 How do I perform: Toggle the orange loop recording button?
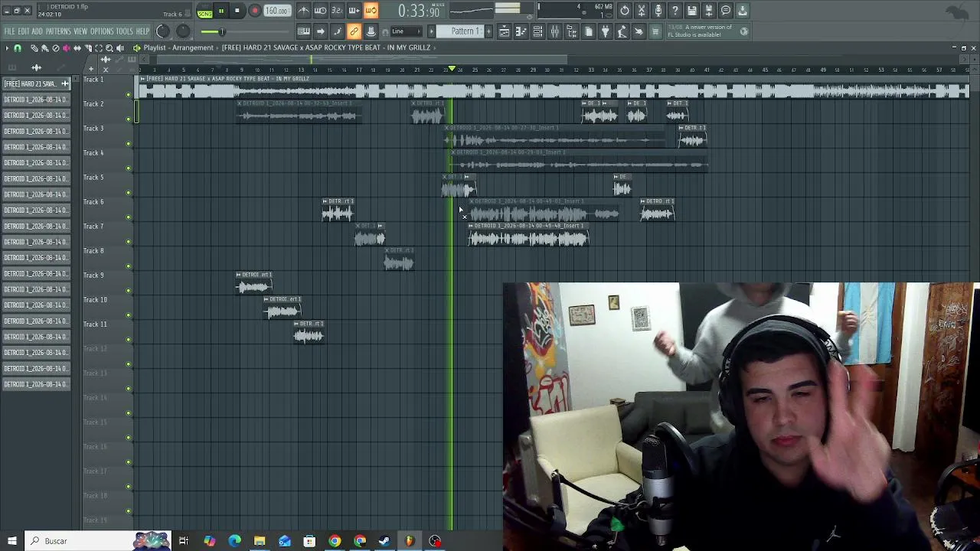pos(371,11)
